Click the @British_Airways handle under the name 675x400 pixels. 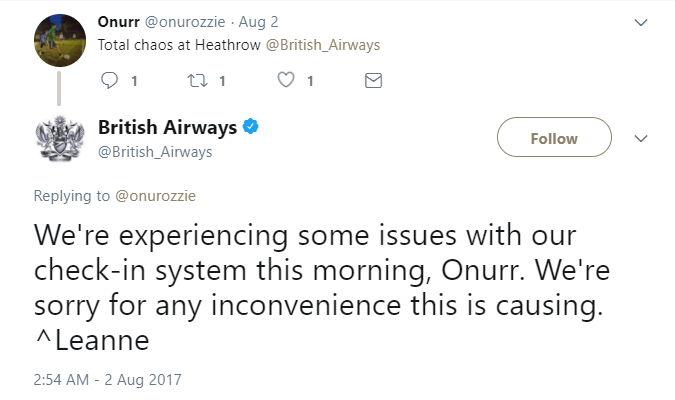(x=155, y=152)
